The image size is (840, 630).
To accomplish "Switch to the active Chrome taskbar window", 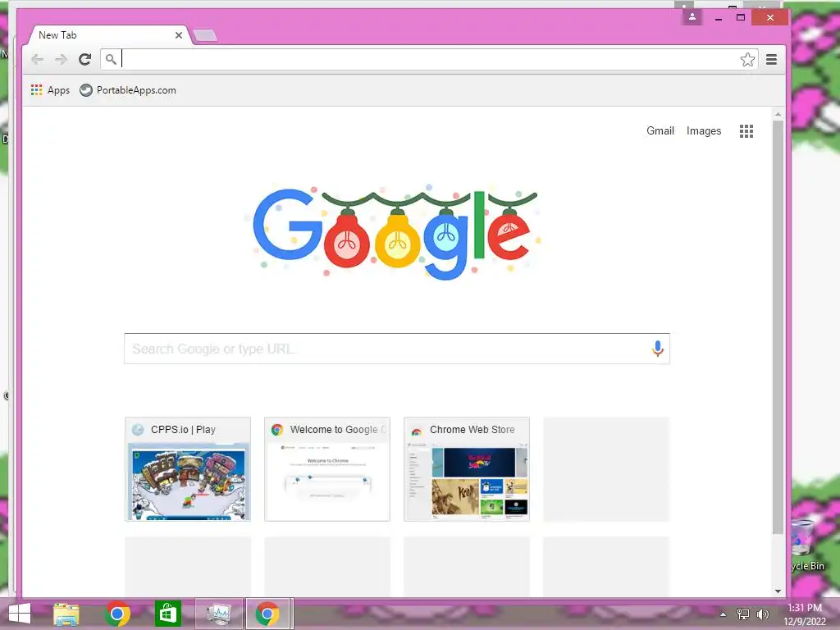I will 268,614.
